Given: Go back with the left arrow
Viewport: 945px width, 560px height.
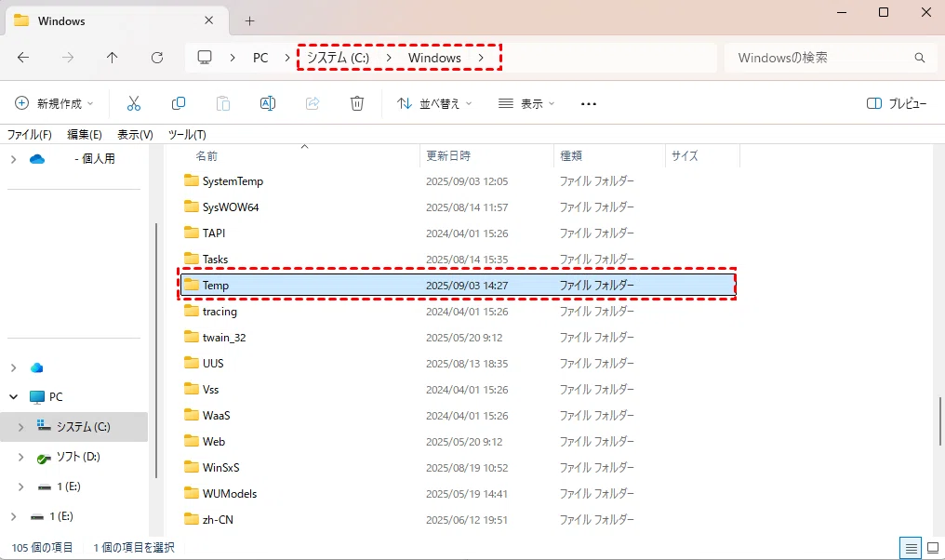Looking at the screenshot, I should coord(23,58).
